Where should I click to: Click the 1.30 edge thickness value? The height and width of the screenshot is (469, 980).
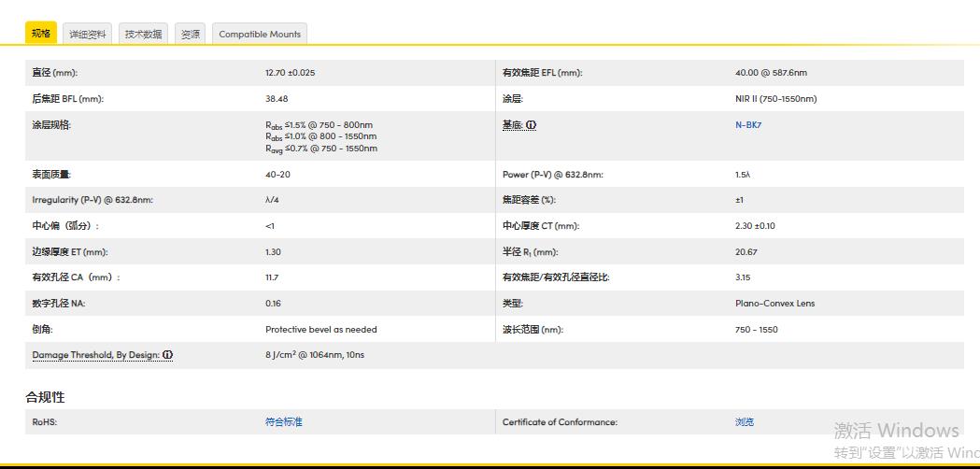click(273, 252)
